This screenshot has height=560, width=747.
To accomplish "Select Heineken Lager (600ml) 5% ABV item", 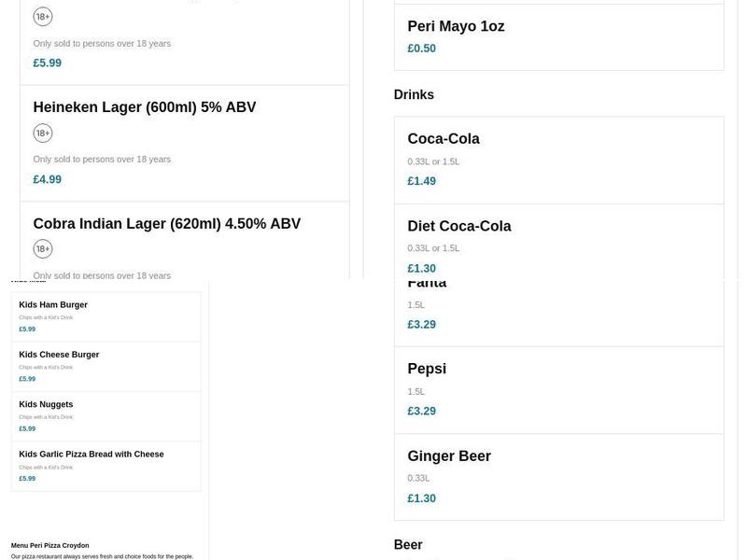I will point(145,107).
